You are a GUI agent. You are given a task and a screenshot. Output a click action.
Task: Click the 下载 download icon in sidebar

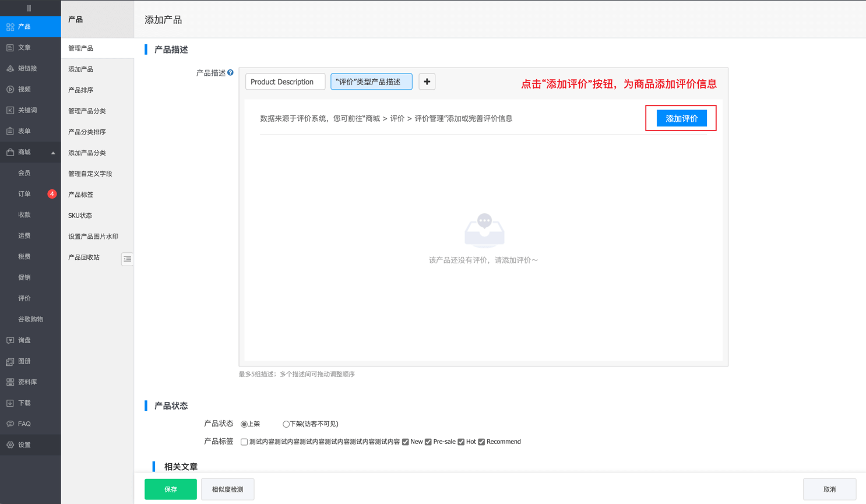tap(10, 403)
